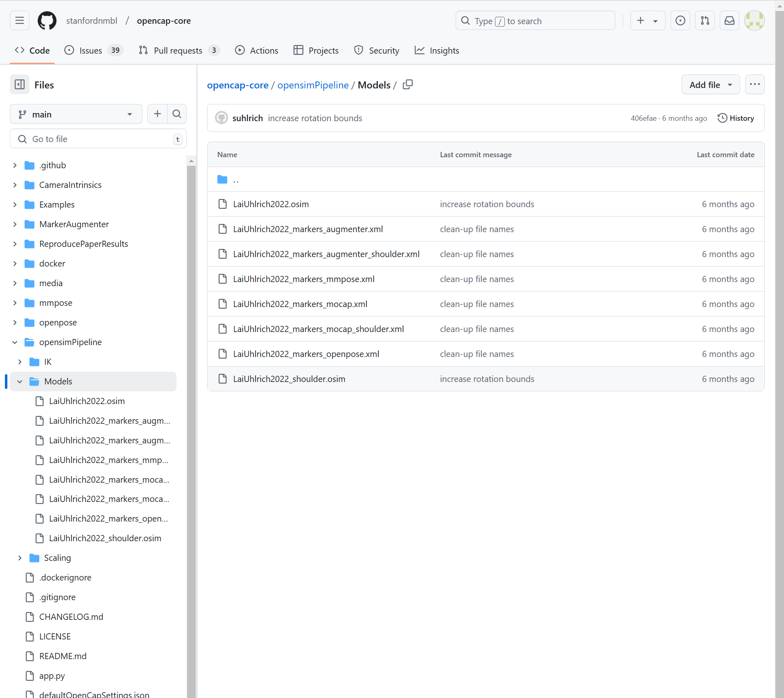Collapse the opensimPipeline folder chevron
The image size is (784, 698).
[15, 342]
